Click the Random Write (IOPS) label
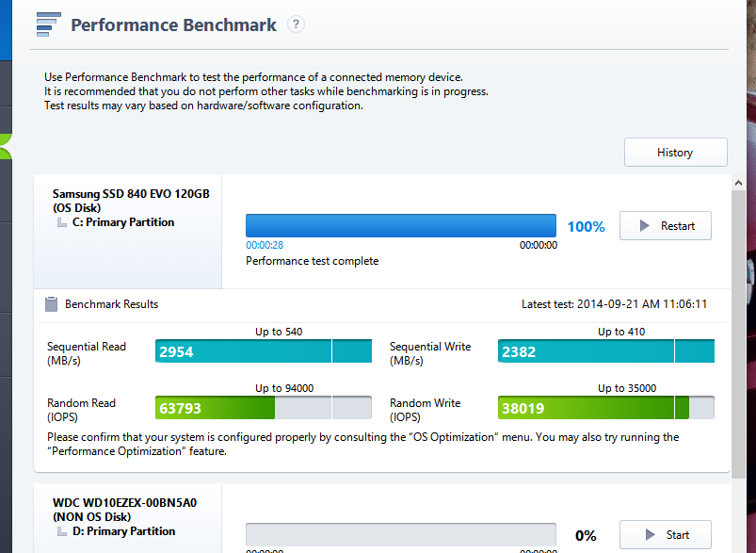 [425, 410]
